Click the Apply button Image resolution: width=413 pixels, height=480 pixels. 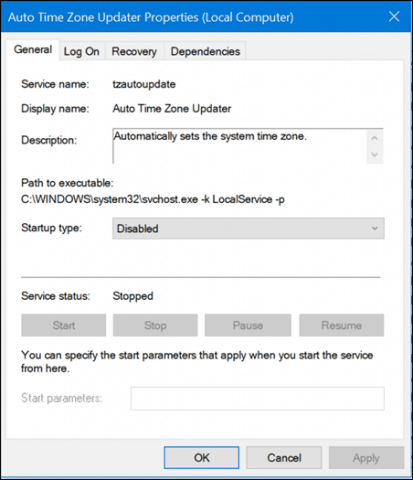pyautogui.click(x=366, y=458)
